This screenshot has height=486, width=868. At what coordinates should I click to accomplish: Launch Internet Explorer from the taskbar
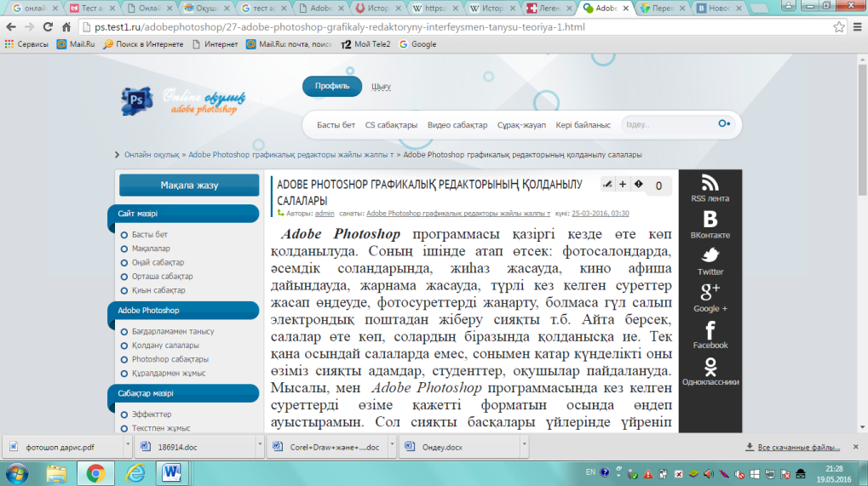(x=135, y=474)
